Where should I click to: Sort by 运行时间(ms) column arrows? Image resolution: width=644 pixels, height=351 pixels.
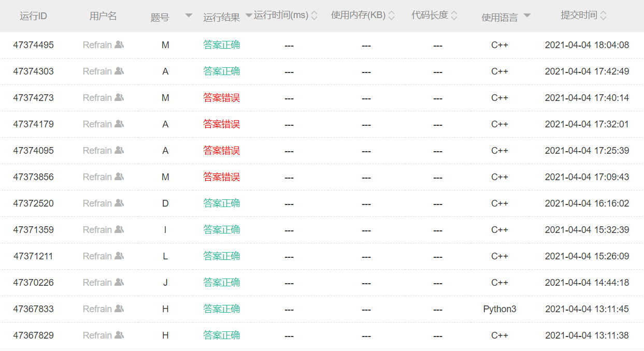click(x=313, y=16)
